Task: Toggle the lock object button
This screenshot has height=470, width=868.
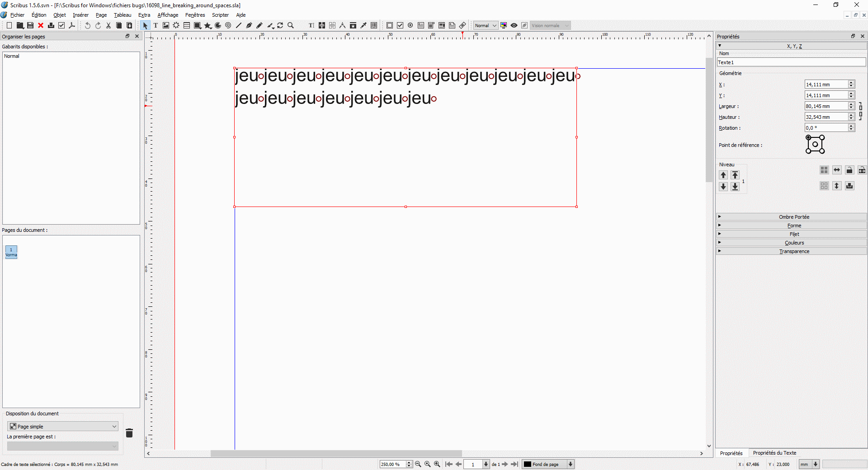Action: [x=849, y=170]
